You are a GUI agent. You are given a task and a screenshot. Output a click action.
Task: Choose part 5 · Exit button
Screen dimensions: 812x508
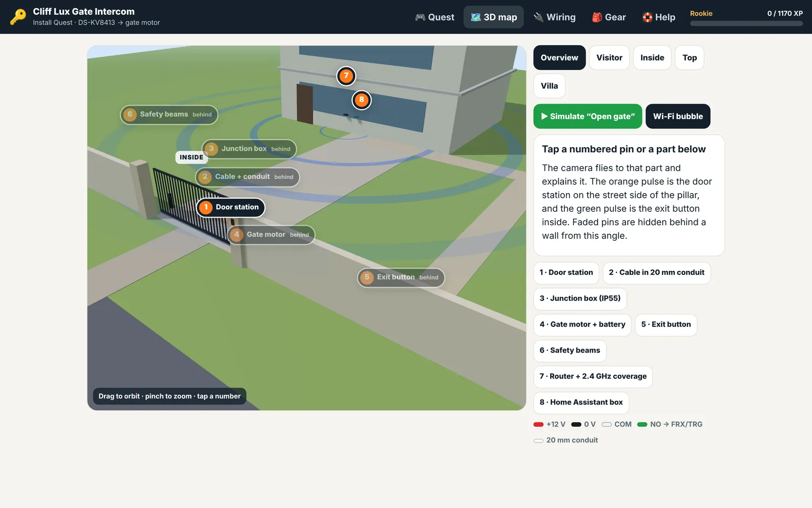click(x=666, y=325)
